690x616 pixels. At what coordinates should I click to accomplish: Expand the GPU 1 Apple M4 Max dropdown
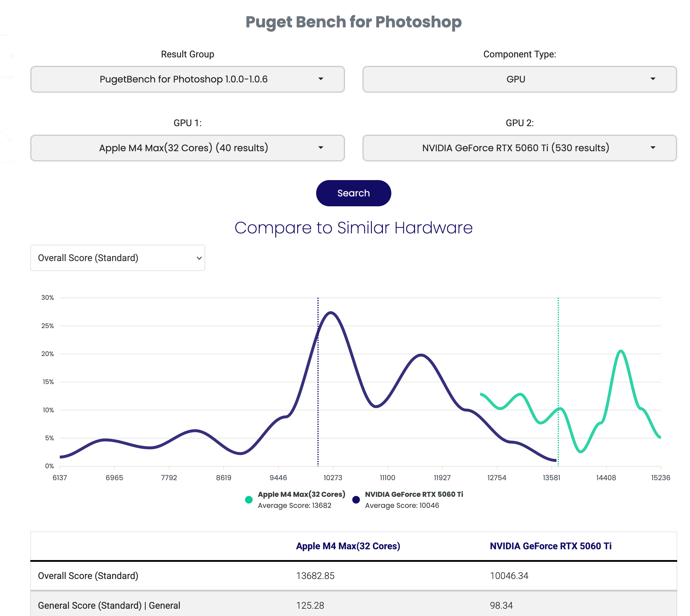(187, 148)
